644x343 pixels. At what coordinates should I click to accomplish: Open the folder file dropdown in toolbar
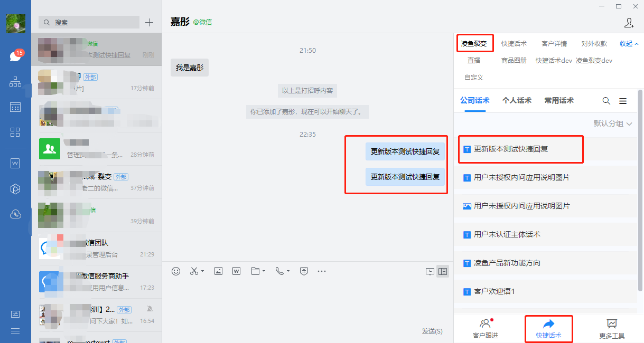[x=264, y=271]
